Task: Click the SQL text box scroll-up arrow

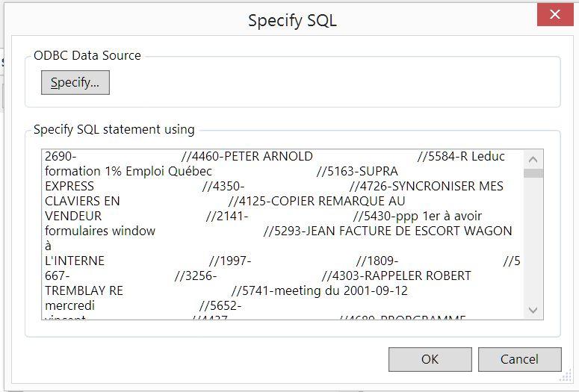Action: tap(533, 160)
